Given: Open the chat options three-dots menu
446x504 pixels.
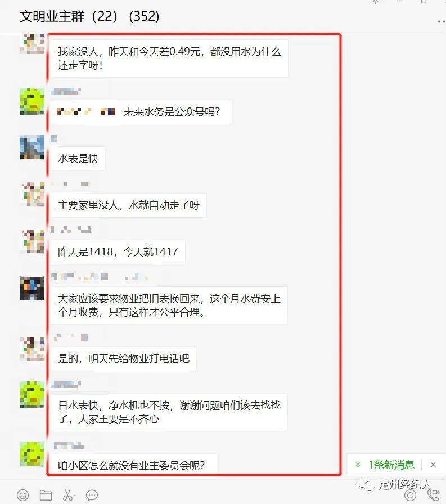Looking at the screenshot, I should 441,21.
